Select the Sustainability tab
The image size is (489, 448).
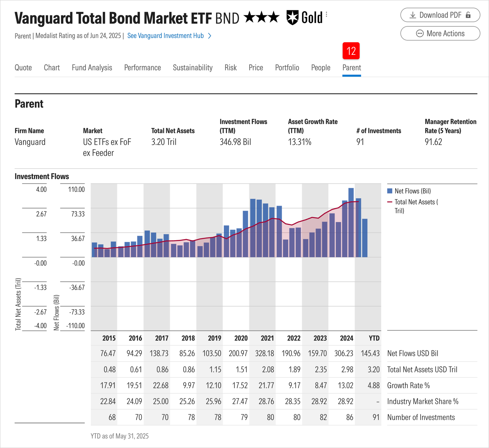pos(193,68)
